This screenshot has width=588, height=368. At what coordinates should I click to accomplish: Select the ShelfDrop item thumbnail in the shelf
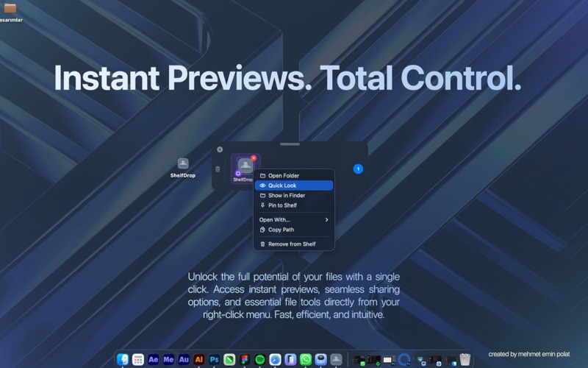click(x=245, y=166)
